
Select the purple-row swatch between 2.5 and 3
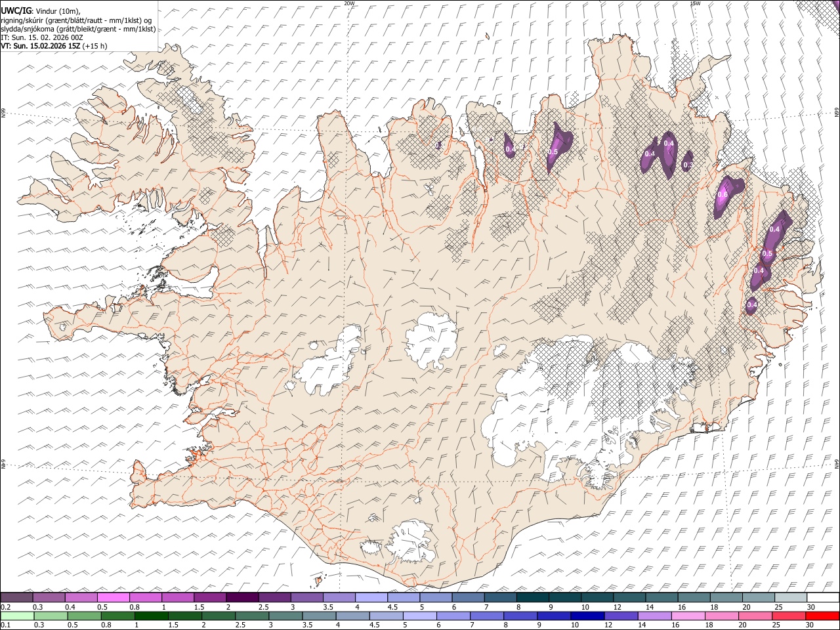click(x=274, y=597)
